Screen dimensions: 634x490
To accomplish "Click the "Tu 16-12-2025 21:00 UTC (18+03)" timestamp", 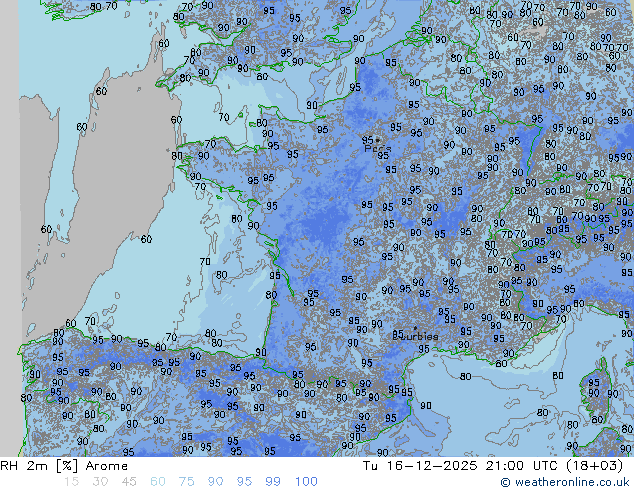I will 492,466.
